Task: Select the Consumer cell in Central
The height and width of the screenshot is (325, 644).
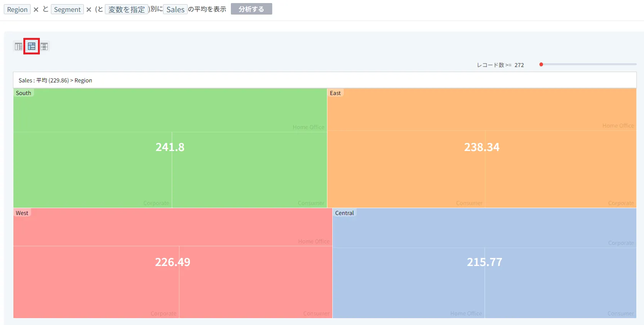Action: pos(561,283)
